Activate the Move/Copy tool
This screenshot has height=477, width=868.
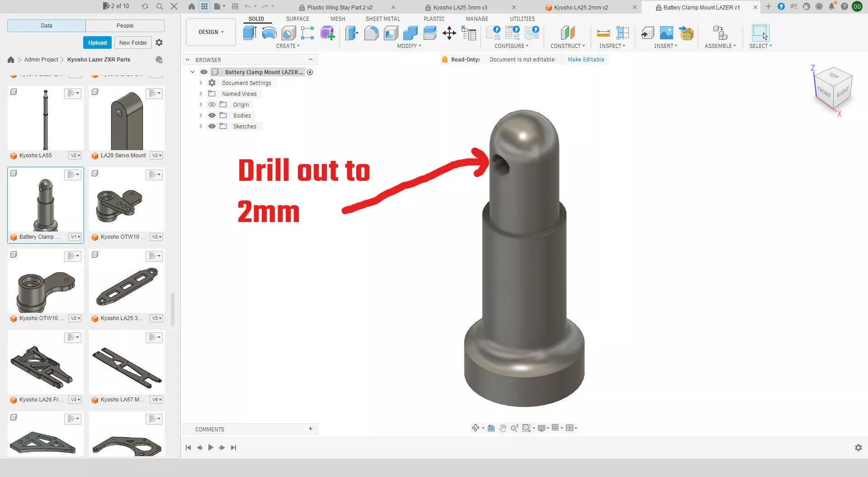click(x=449, y=33)
